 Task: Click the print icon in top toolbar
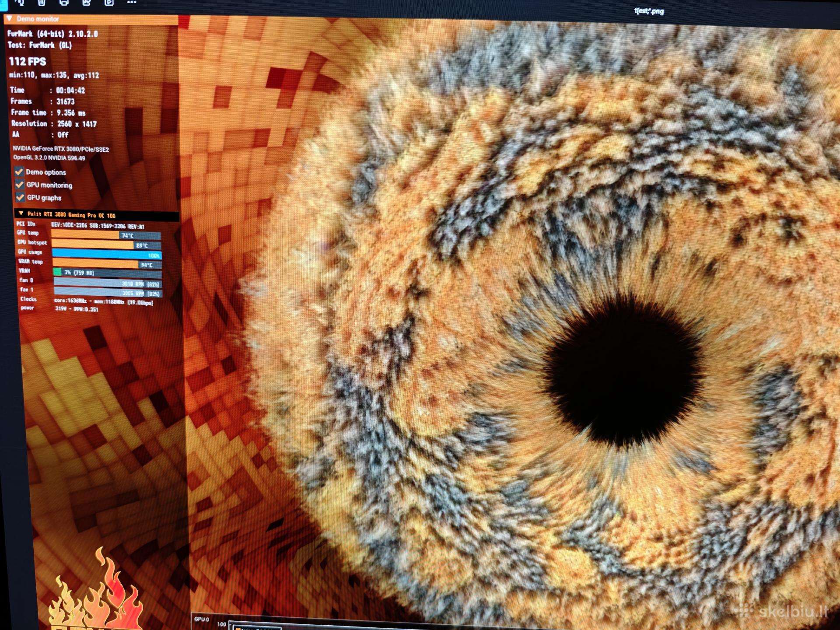64,2
